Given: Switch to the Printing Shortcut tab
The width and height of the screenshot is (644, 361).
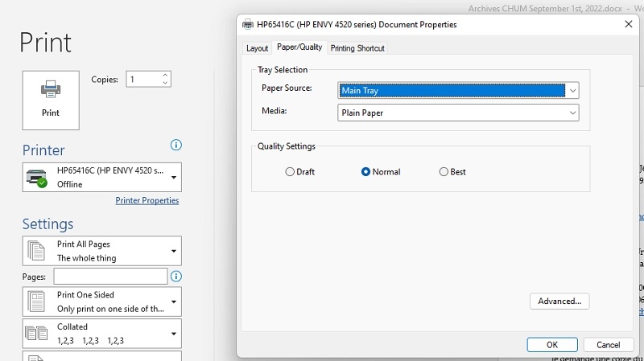Looking at the screenshot, I should pos(357,48).
